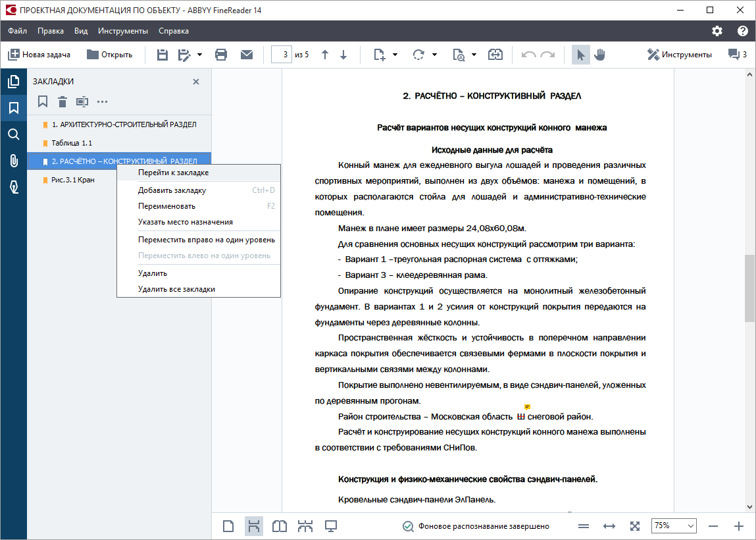Open the 75% zoom dropdown
Image resolution: width=756 pixels, height=540 pixels.
coord(674,526)
